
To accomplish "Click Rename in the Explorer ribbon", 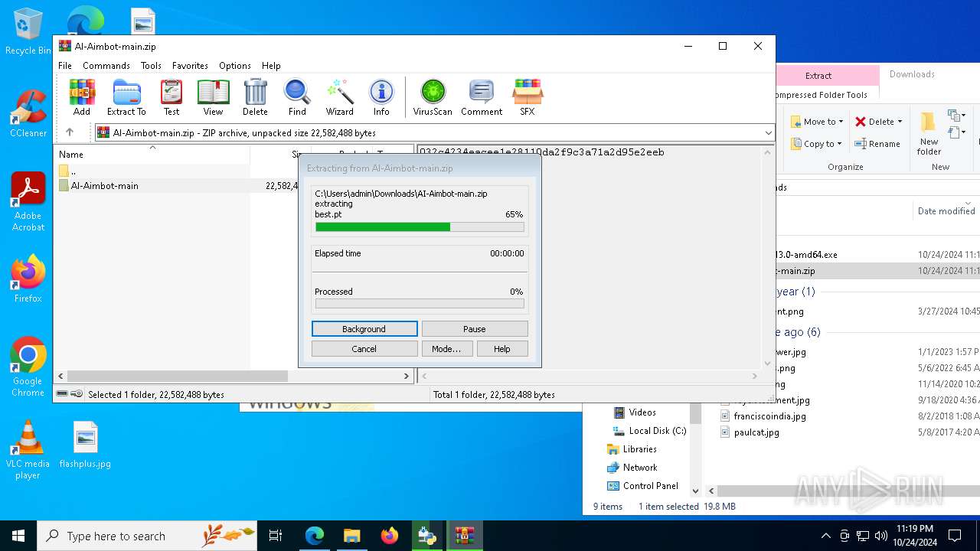I will click(877, 144).
